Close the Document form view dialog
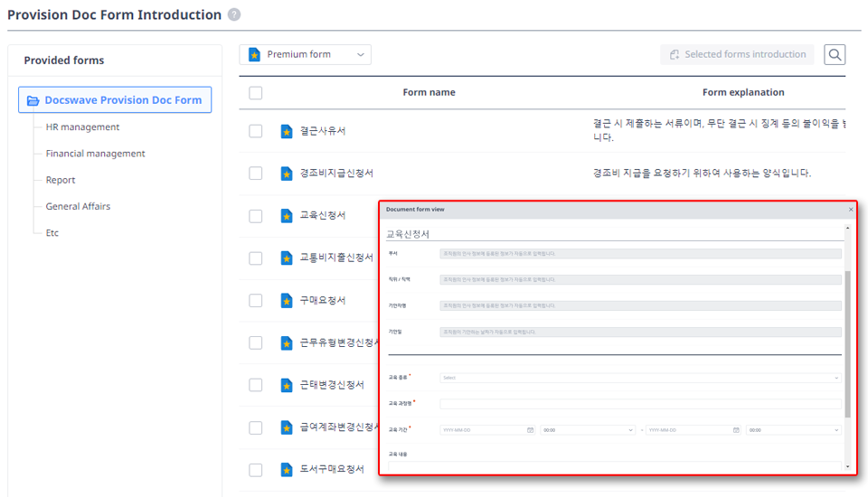Screen dimensions: 868x497 point(851,210)
